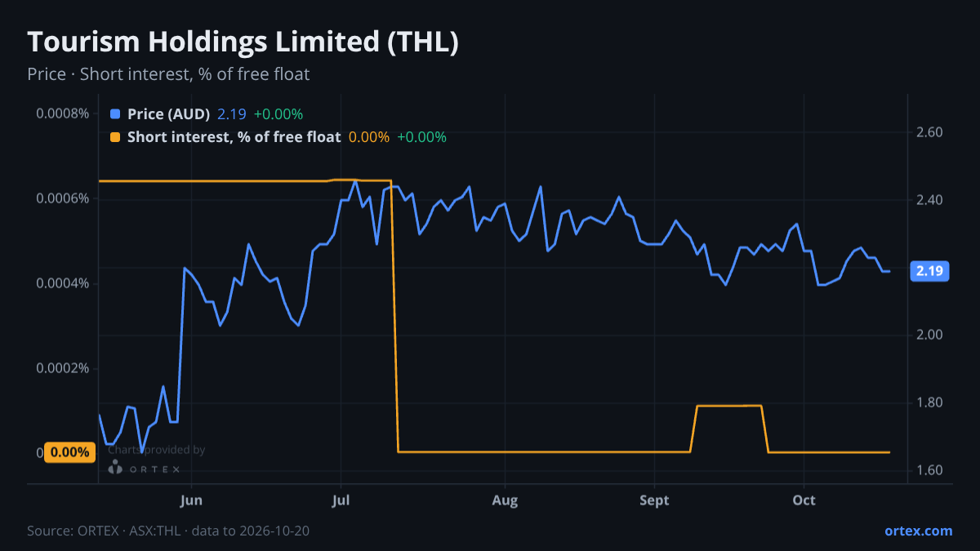Viewport: 980px width, 551px height.
Task: Select the Aug label on the time axis
Action: click(506, 500)
